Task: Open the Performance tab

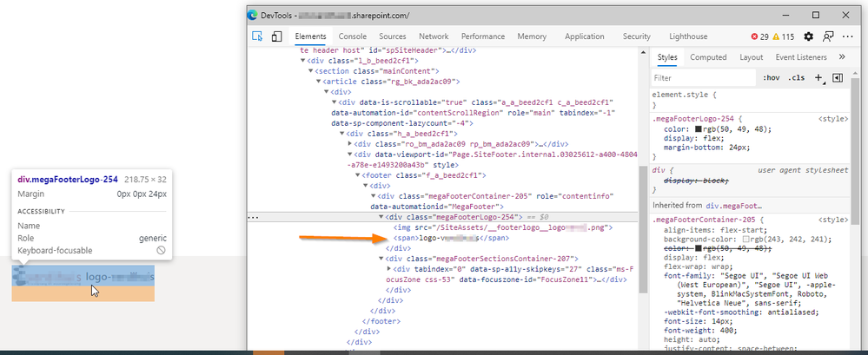Action: pyautogui.click(x=483, y=36)
